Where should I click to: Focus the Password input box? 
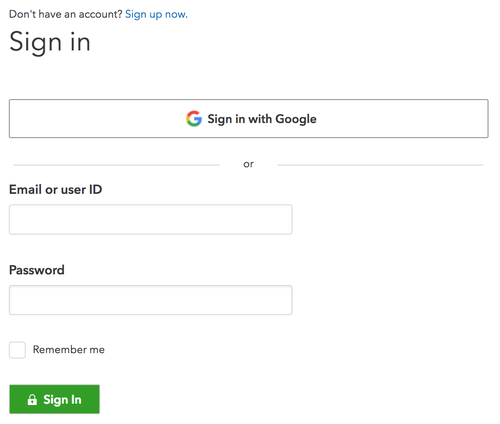(151, 300)
